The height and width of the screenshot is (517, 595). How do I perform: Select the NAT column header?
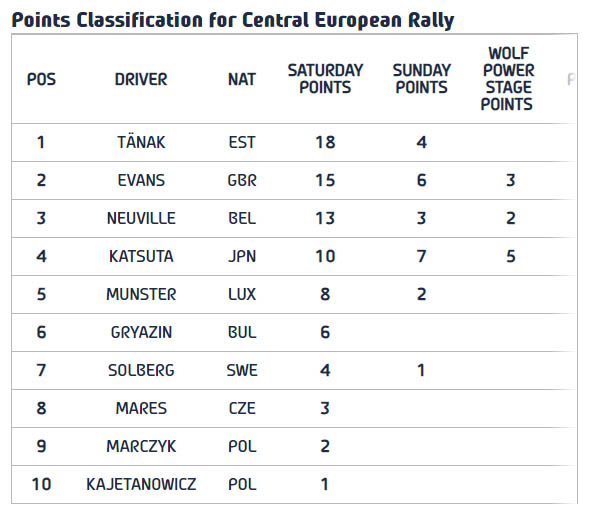pos(242,79)
